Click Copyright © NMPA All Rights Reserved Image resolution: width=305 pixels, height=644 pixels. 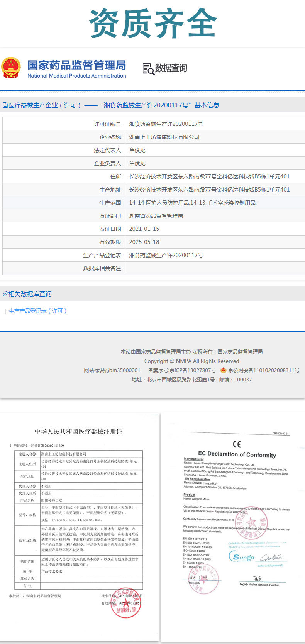click(191, 361)
